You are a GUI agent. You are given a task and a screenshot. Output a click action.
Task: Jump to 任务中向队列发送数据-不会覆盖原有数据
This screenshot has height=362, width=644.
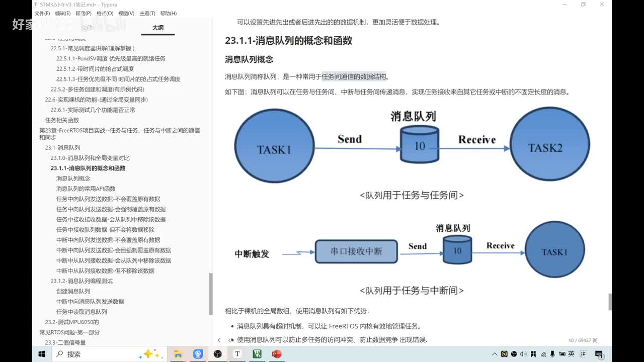coord(108,199)
